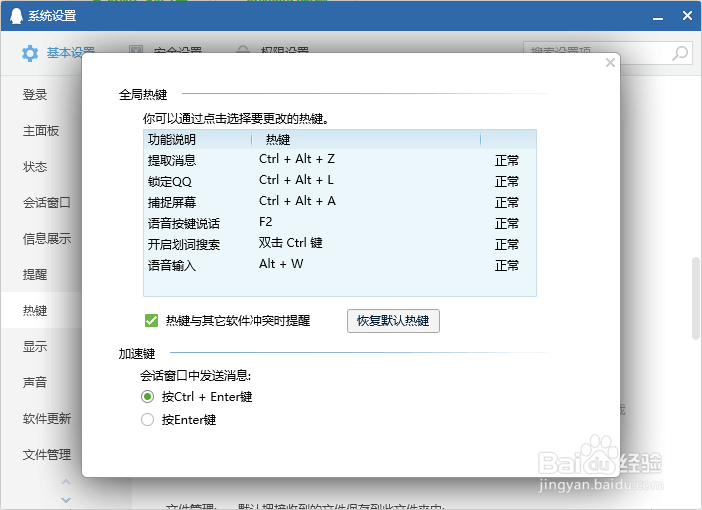Image resolution: width=702 pixels, height=510 pixels.
Task: Switch to 基本设置 tab
Action: pos(58,53)
